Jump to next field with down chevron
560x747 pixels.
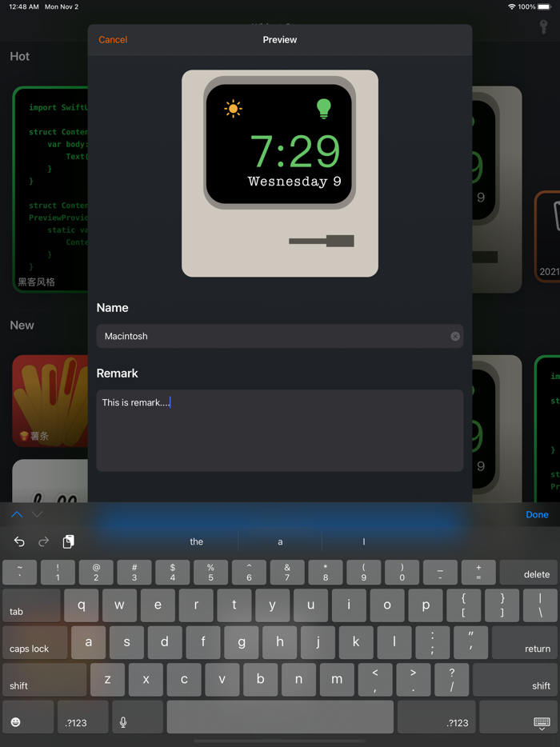pos(38,514)
